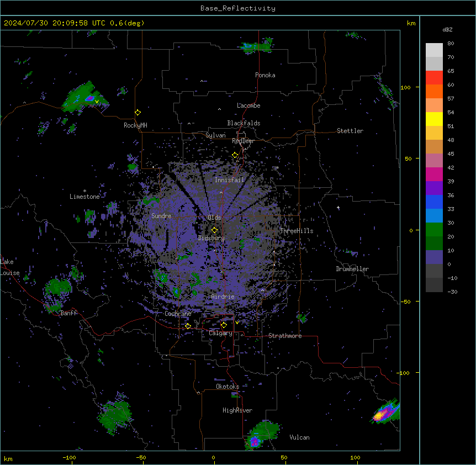The height and width of the screenshot is (465, 476).
Task: Click the Vulcan city label
Action: 300,437
